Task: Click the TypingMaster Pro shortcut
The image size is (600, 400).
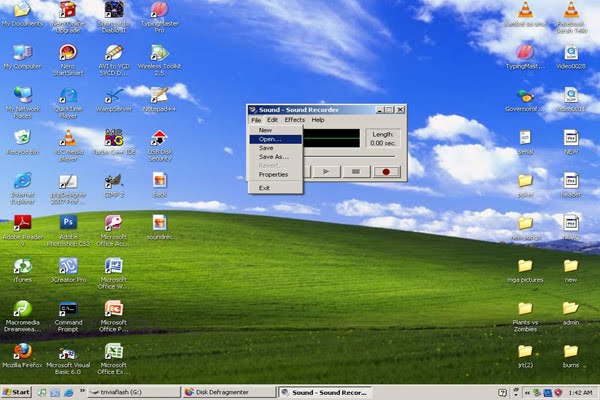Action: point(159,16)
